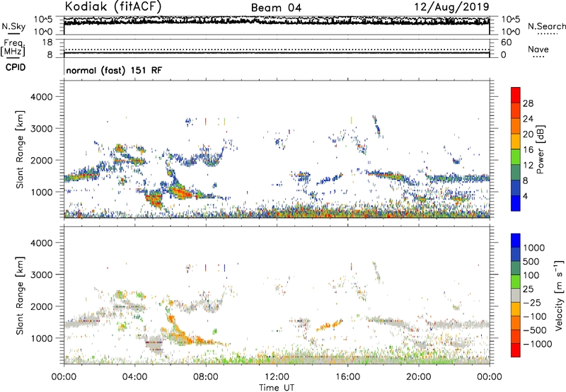Click the "CPID" row label
Screen dimensions: 566x392
coord(16,67)
